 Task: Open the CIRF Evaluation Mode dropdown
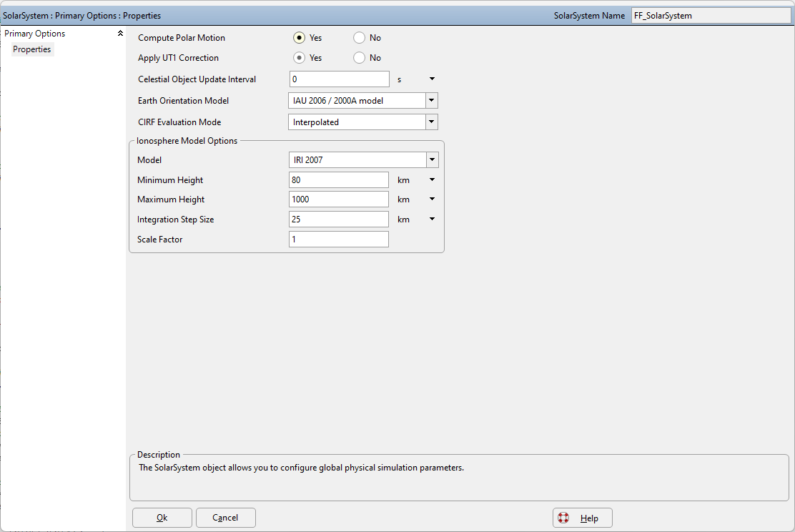tap(432, 122)
